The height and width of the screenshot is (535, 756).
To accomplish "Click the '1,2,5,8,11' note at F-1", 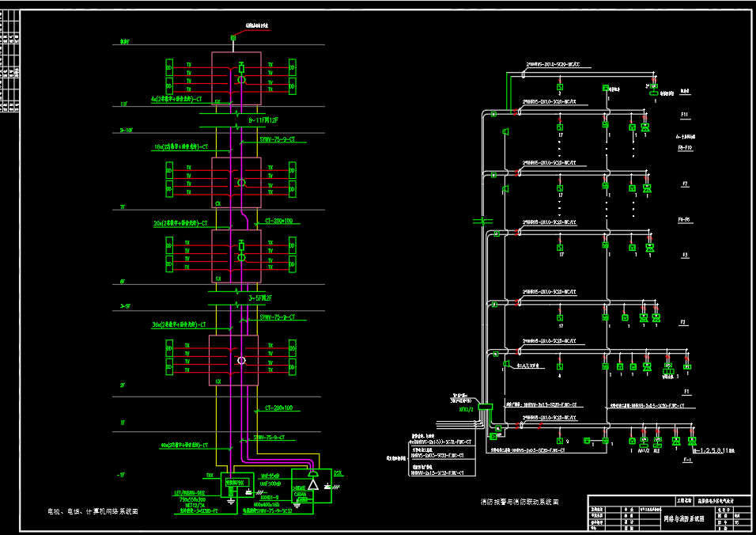I will (x=713, y=450).
